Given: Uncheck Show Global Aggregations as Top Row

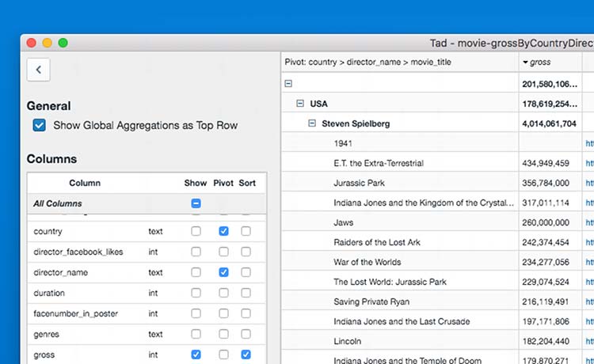Looking at the screenshot, I should 39,125.
